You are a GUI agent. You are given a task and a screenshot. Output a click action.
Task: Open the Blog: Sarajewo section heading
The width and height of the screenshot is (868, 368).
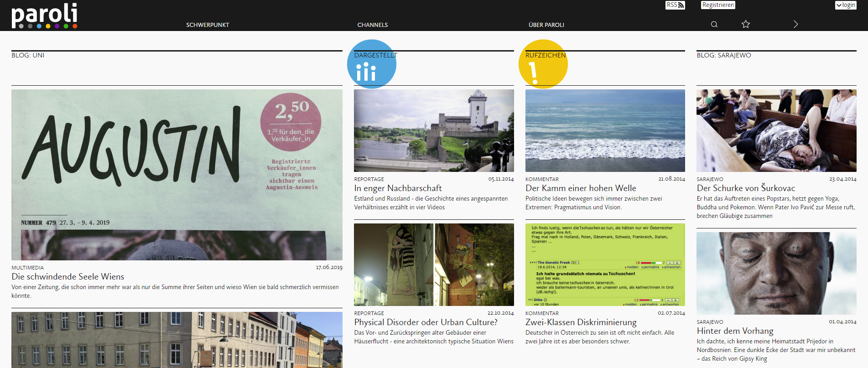pos(724,55)
